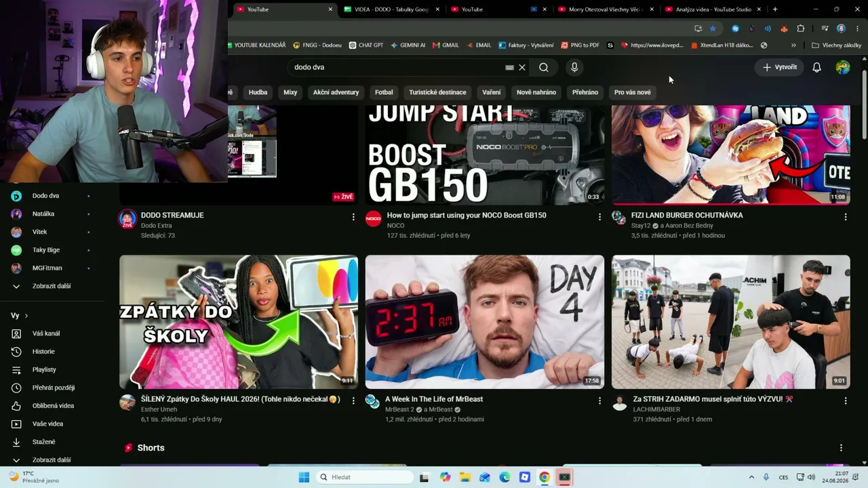Open Vaše videa in sidebar

click(x=52, y=424)
